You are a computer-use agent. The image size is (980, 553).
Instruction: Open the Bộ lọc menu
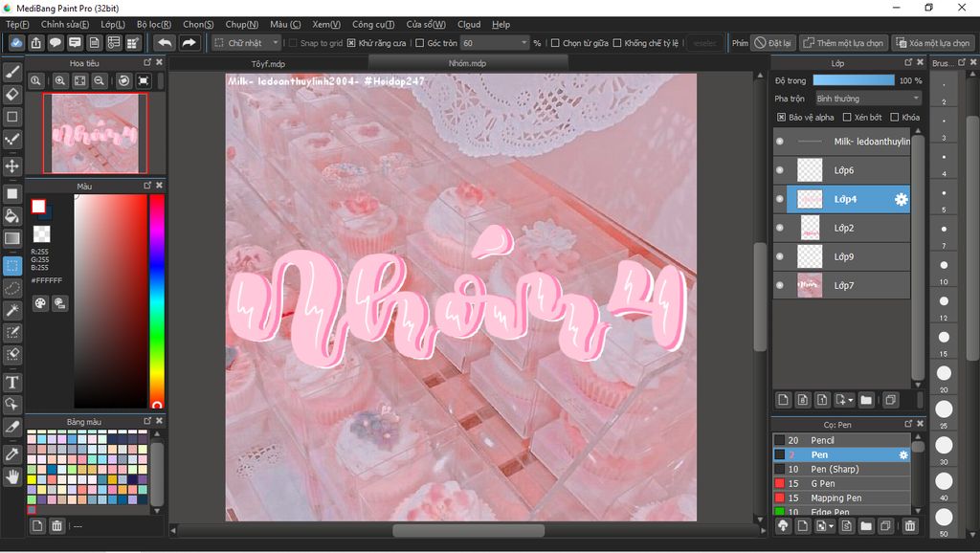154,24
